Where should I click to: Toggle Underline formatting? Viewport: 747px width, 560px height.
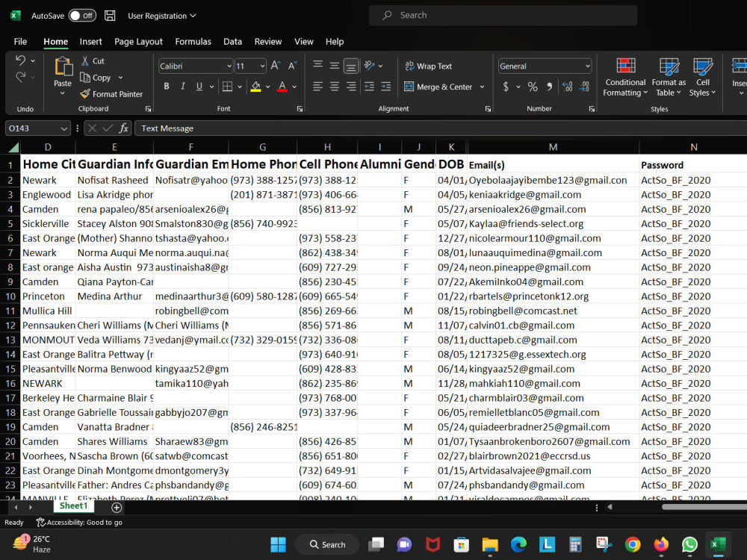(199, 87)
